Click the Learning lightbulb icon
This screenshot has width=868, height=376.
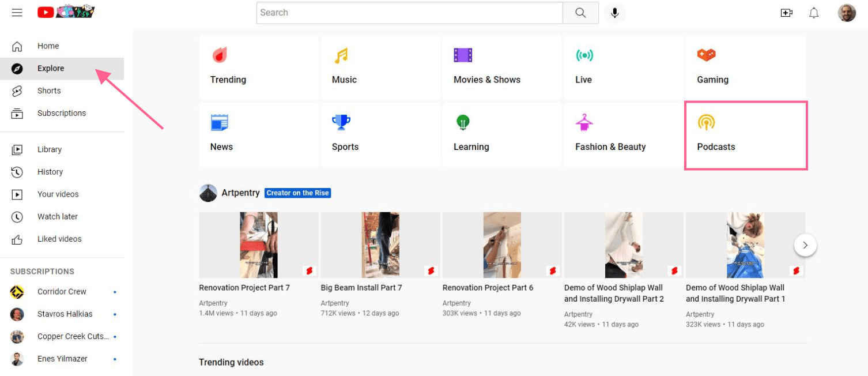(x=463, y=122)
